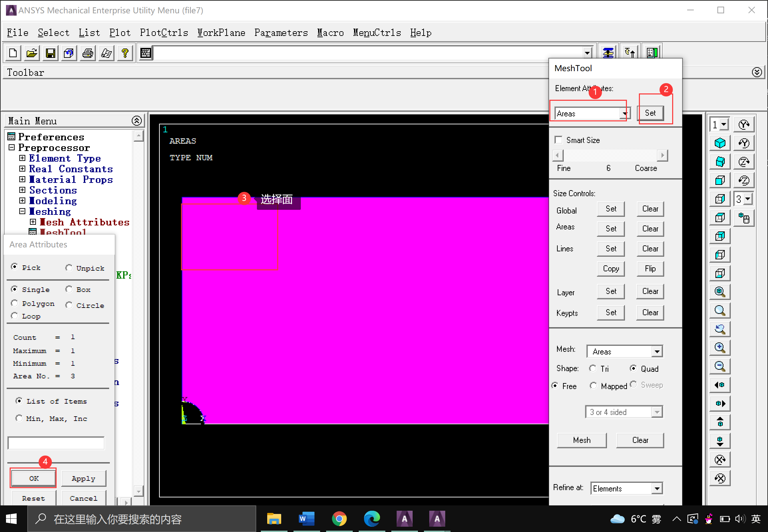Viewport: 768px width, 532px height.
Task: Click the Mesh button in MeshTool
Action: click(x=582, y=440)
